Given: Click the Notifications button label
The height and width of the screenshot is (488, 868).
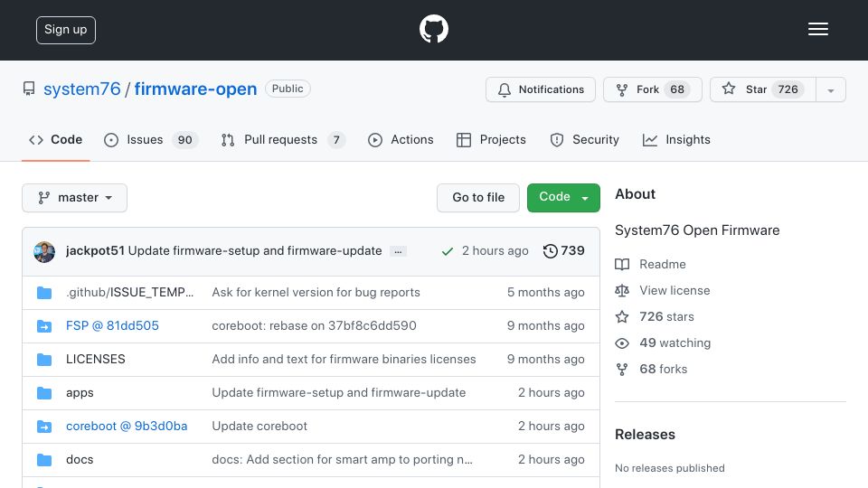Looking at the screenshot, I should 552,89.
